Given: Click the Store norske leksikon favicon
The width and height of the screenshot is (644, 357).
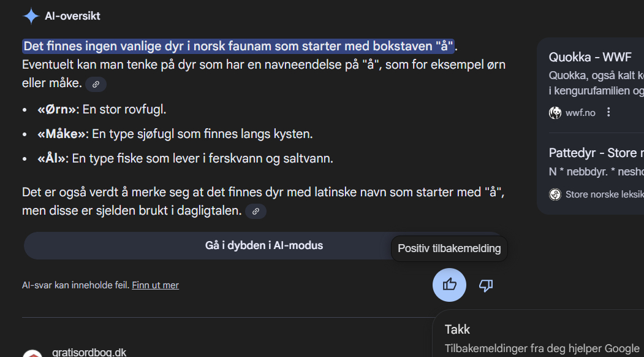Looking at the screenshot, I should tap(555, 194).
